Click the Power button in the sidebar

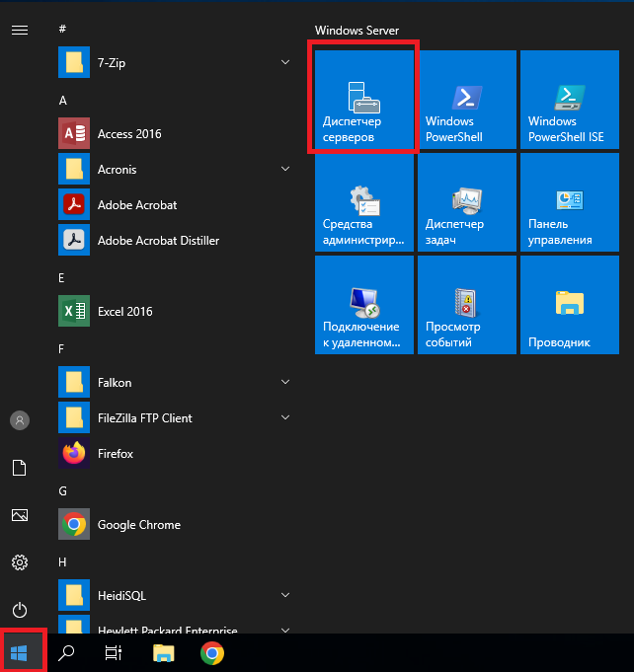click(x=20, y=610)
